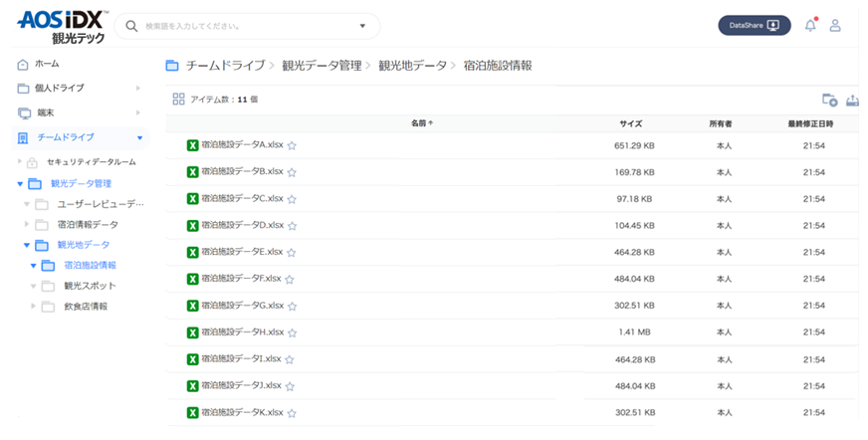The width and height of the screenshot is (868, 440).
Task: Click the ユーザーレビューデ… folder icon
Action: (x=42, y=205)
